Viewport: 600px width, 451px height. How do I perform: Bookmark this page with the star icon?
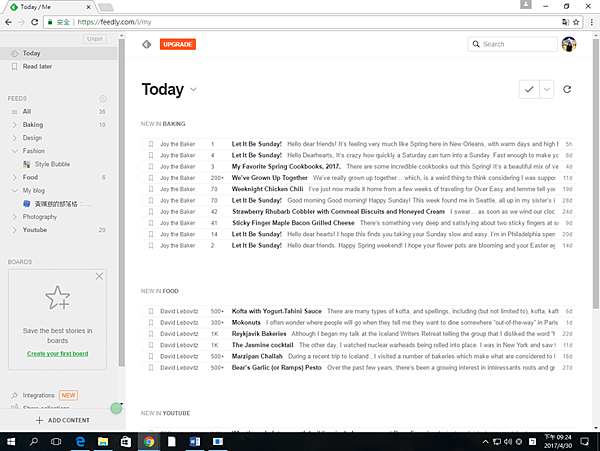point(576,22)
